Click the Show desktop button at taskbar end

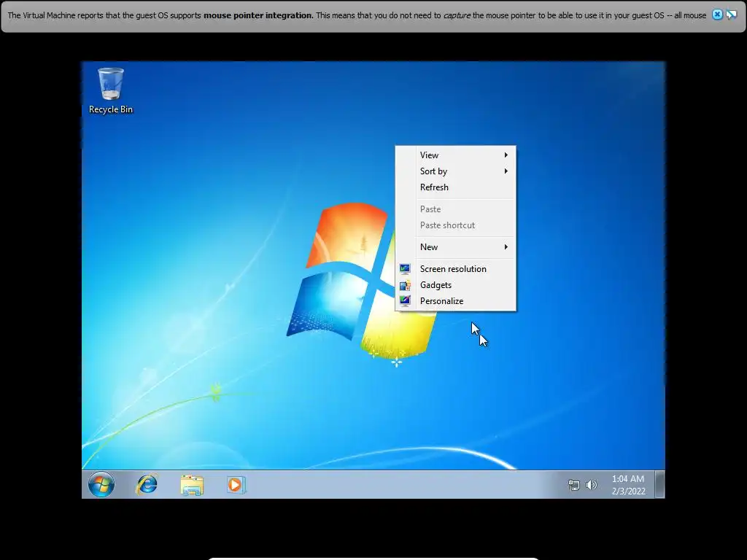tap(659, 485)
